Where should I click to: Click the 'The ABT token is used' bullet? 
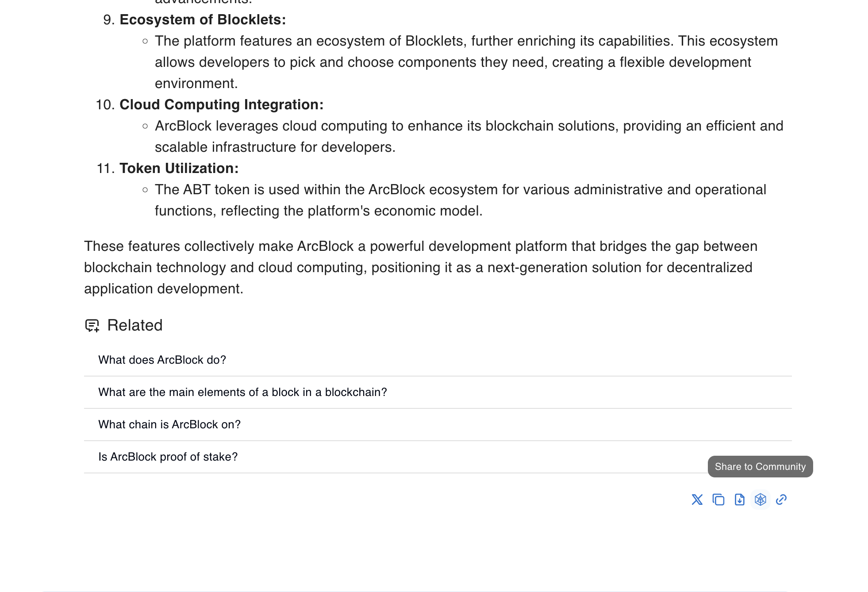(460, 200)
